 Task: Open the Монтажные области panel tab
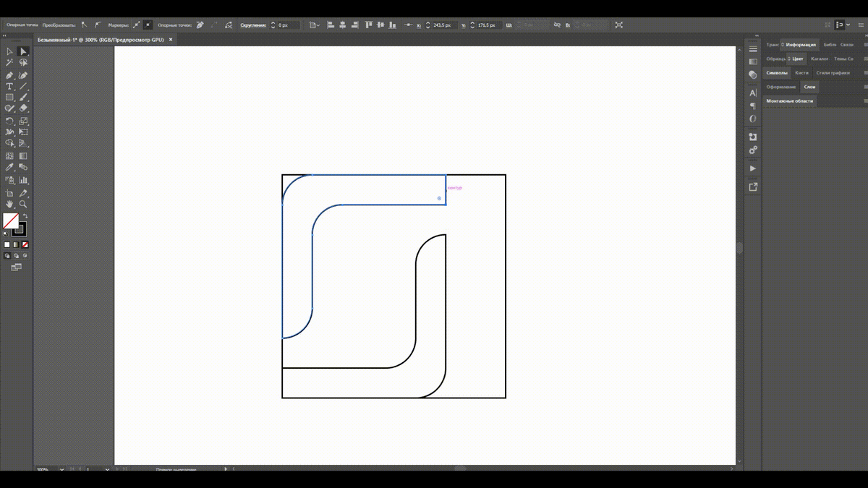pyautogui.click(x=790, y=101)
